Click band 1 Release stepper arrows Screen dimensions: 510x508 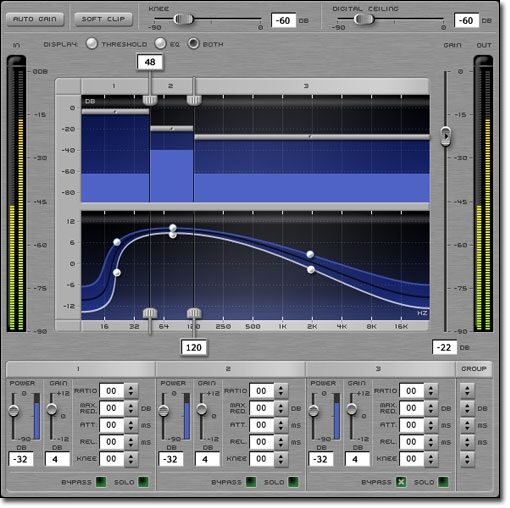click(131, 442)
